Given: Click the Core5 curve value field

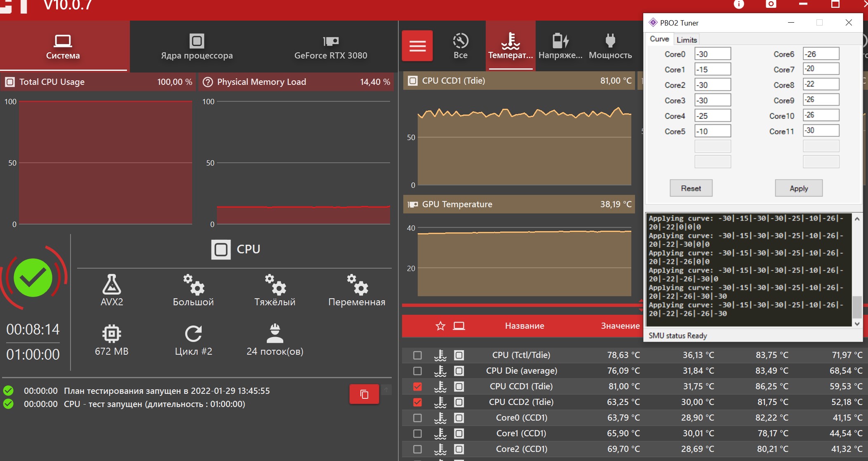Looking at the screenshot, I should tap(712, 131).
